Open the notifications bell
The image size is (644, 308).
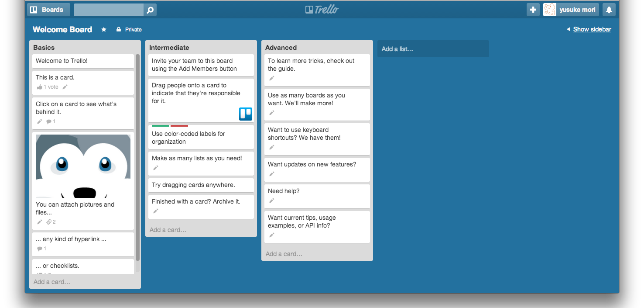pyautogui.click(x=609, y=10)
